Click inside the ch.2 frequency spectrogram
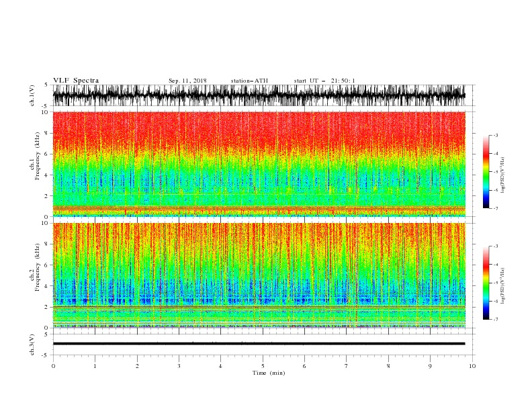Image resolution: width=532 pixels, height=411 pixels. tap(259, 275)
